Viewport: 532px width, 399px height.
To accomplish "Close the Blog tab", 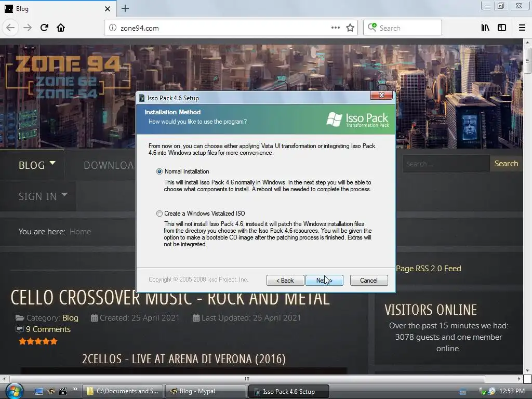I will pos(107,9).
